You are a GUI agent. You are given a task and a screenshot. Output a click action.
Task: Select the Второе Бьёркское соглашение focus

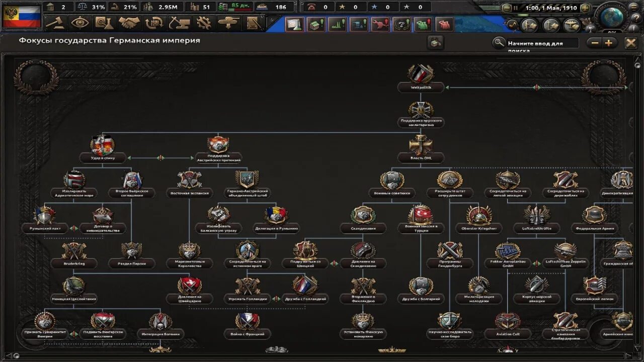click(132, 185)
